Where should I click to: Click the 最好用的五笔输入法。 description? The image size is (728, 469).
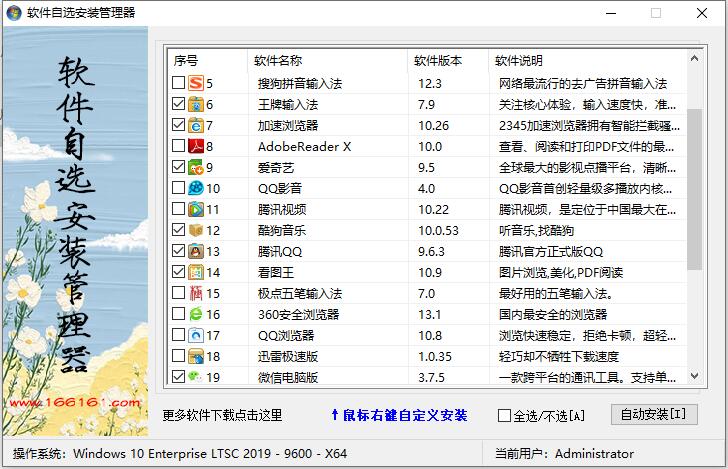coord(556,293)
